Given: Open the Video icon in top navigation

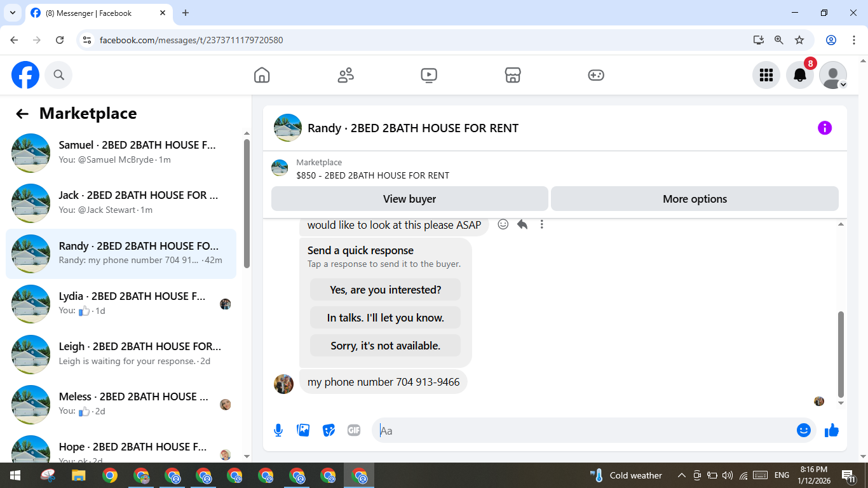Looking at the screenshot, I should (429, 75).
